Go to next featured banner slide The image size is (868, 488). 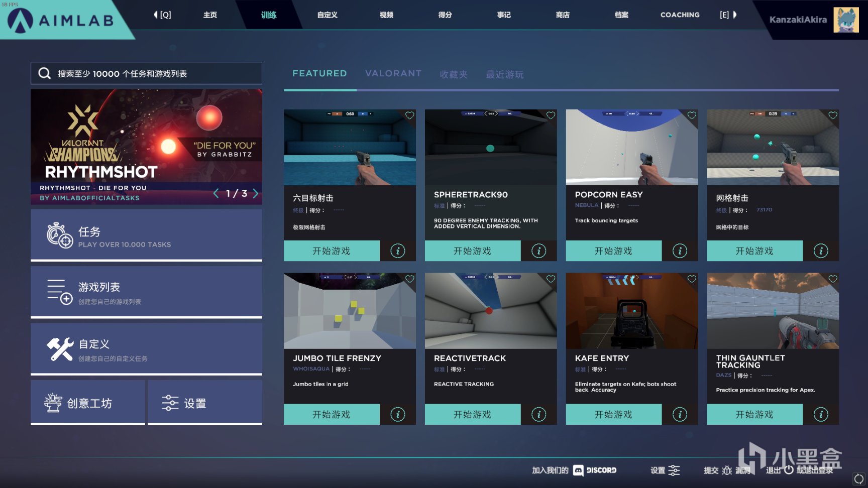coord(256,193)
